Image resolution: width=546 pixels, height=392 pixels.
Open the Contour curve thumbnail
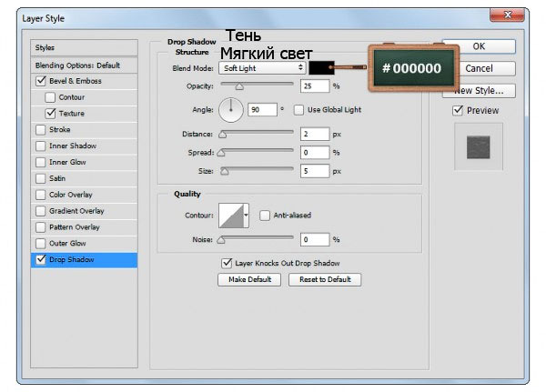point(231,216)
